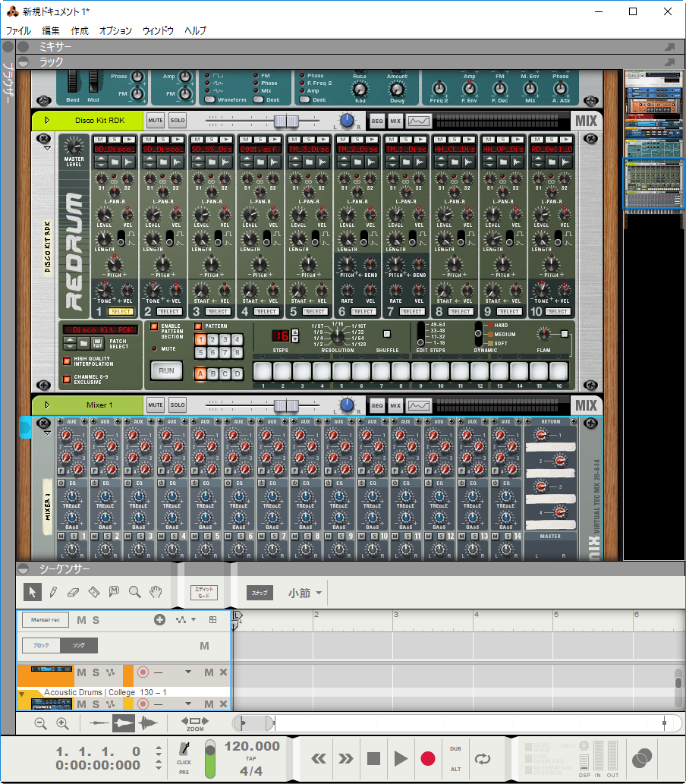Save Redrum patch with floppy disk icon
The image size is (686, 784).
click(97, 343)
